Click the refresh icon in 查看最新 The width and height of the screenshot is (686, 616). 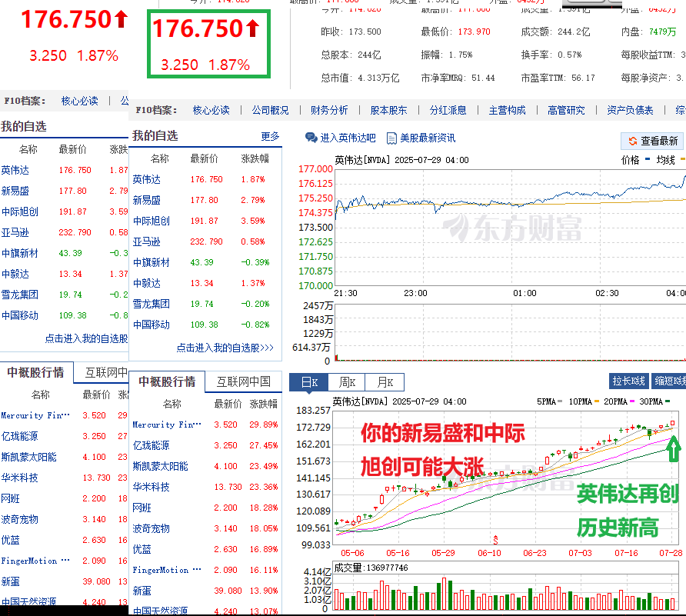click(x=633, y=141)
